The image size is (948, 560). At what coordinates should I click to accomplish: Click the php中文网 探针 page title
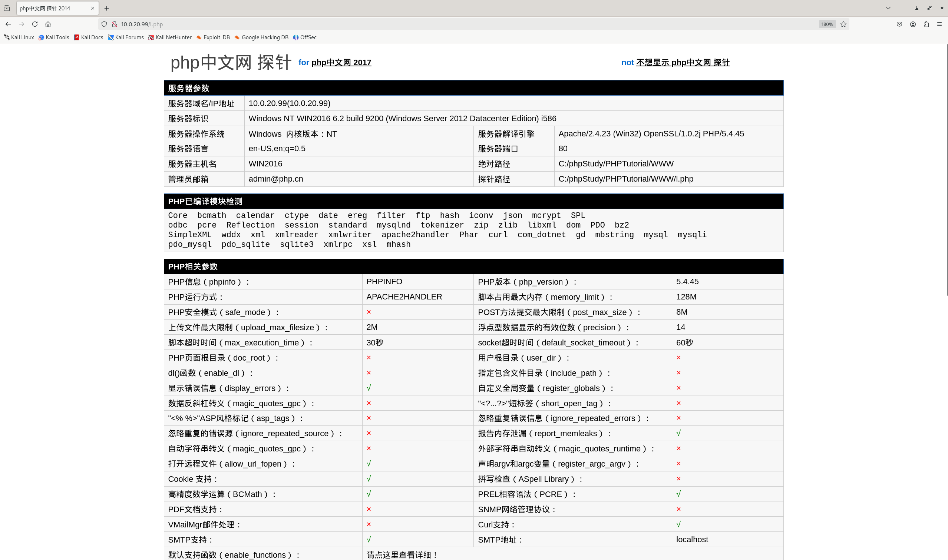pyautogui.click(x=231, y=62)
